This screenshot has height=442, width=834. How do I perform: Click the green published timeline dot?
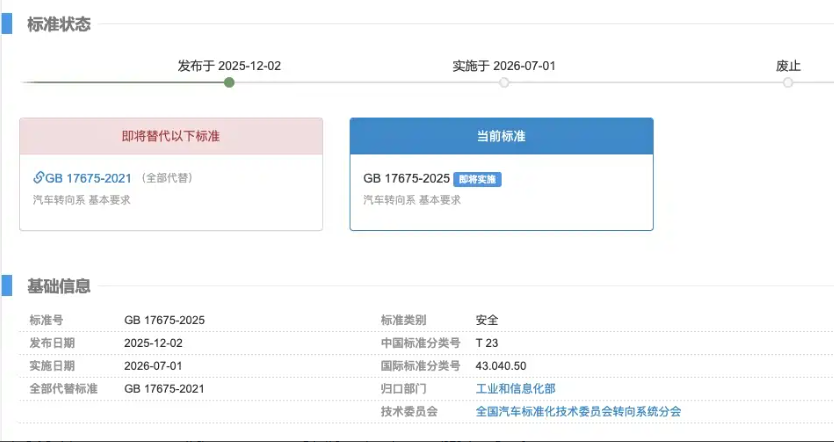(x=229, y=82)
